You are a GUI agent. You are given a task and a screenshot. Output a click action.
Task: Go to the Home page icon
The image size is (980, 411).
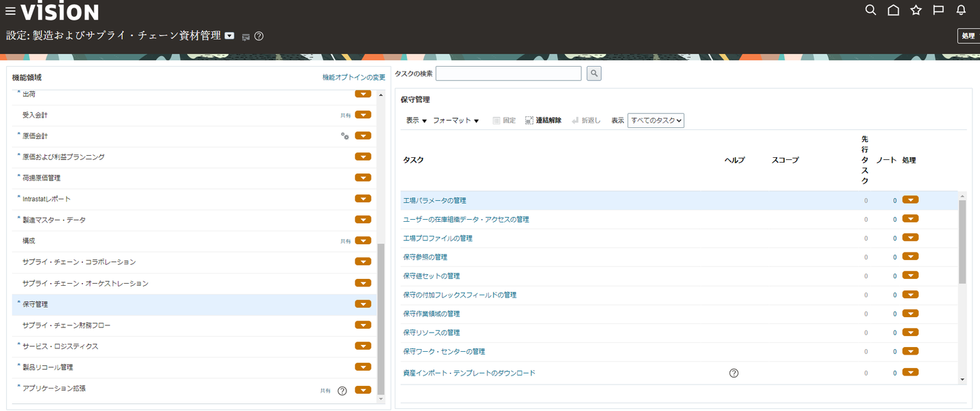coord(894,10)
